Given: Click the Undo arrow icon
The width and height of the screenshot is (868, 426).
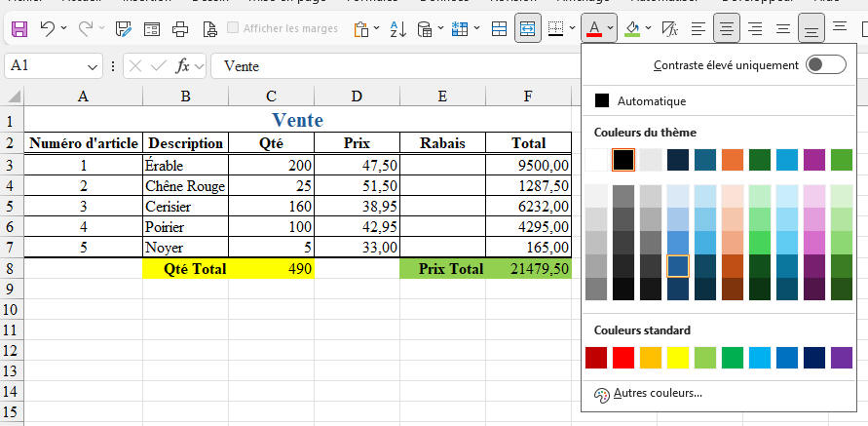Looking at the screenshot, I should pos(48,28).
